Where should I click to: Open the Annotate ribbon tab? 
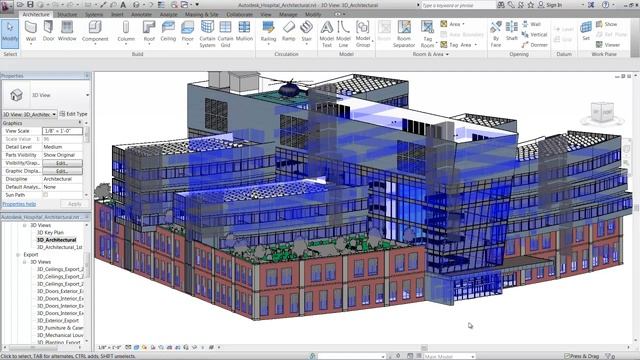141,14
